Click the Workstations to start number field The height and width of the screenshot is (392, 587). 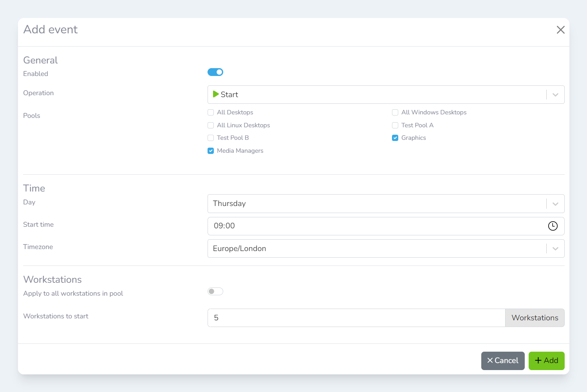[x=356, y=318]
